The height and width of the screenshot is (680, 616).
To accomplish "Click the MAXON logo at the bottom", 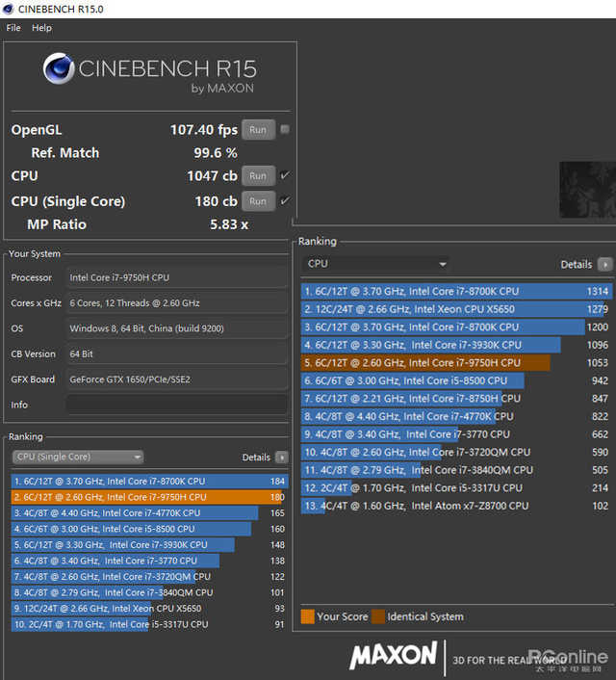I will (393, 656).
